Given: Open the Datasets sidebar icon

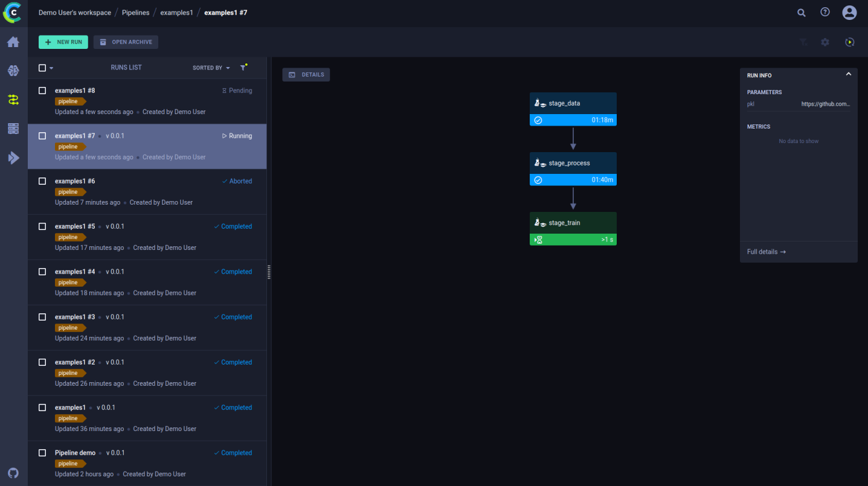Looking at the screenshot, I should pyautogui.click(x=13, y=129).
